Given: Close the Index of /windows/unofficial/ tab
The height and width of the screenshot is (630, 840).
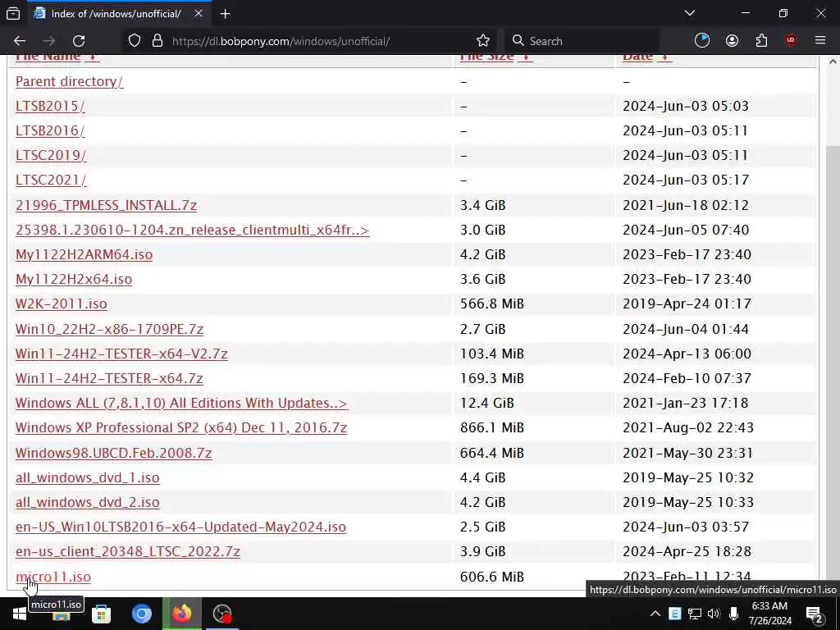Looking at the screenshot, I should coord(199,13).
